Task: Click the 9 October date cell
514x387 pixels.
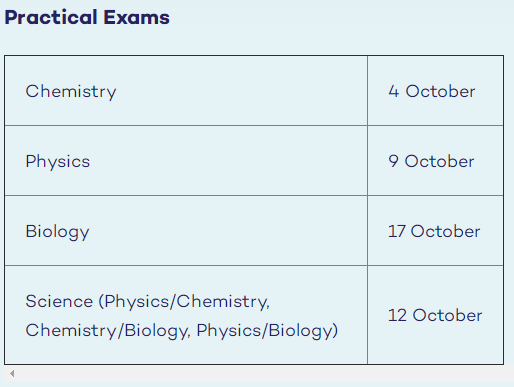Action: [435, 161]
